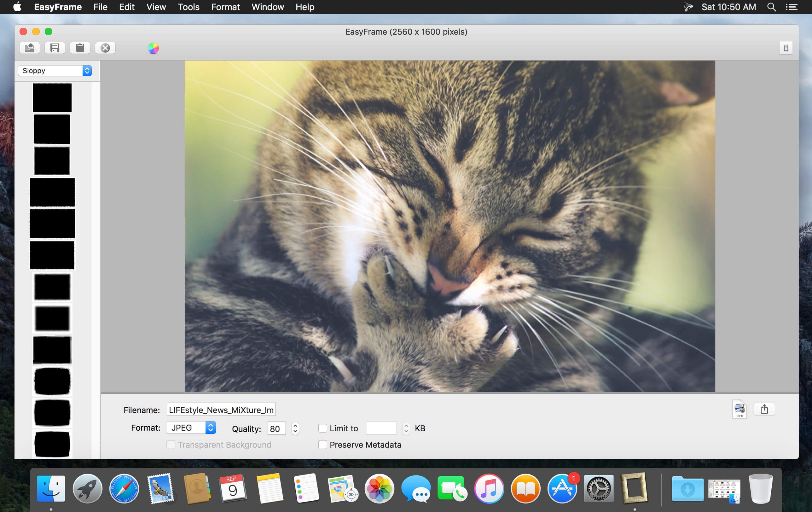Click the share button near Filename
812x512 pixels.
tap(764, 409)
